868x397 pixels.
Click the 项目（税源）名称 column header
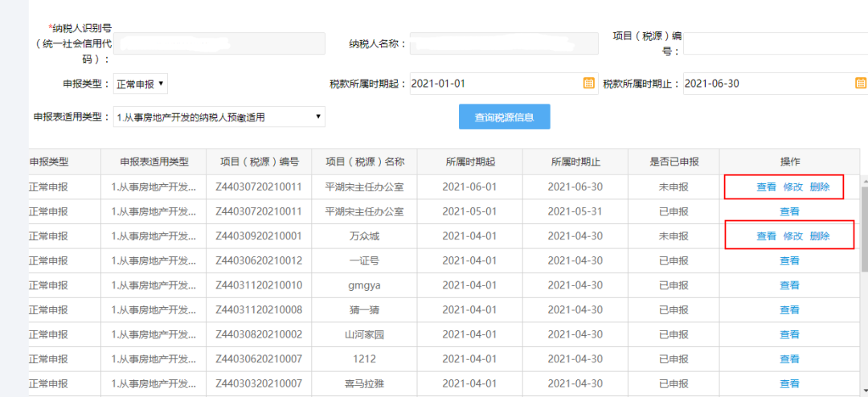coord(364,162)
